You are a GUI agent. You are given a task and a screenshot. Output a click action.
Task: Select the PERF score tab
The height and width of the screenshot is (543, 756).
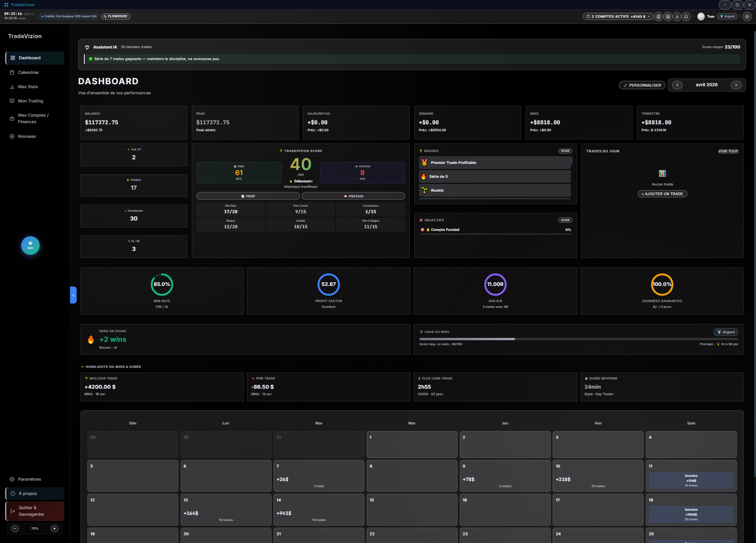click(x=248, y=196)
